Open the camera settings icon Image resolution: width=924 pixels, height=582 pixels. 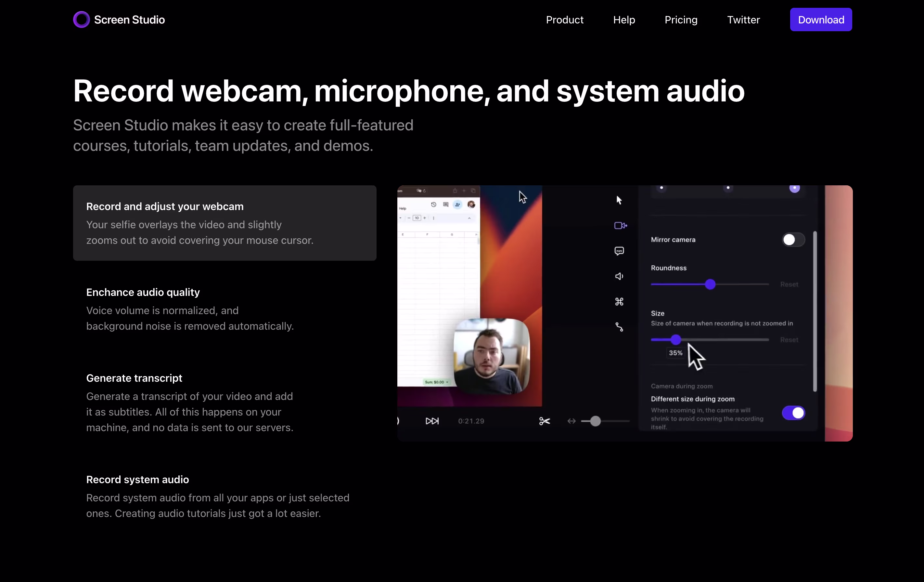click(620, 225)
